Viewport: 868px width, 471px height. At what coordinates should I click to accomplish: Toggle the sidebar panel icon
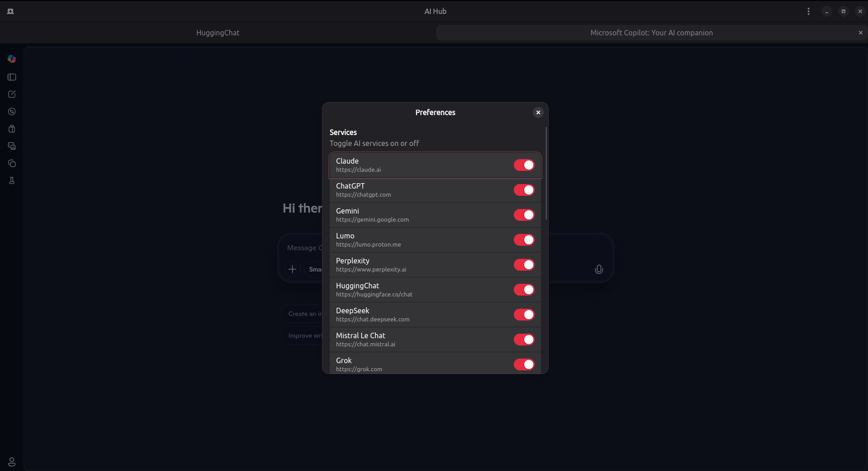pyautogui.click(x=11, y=77)
